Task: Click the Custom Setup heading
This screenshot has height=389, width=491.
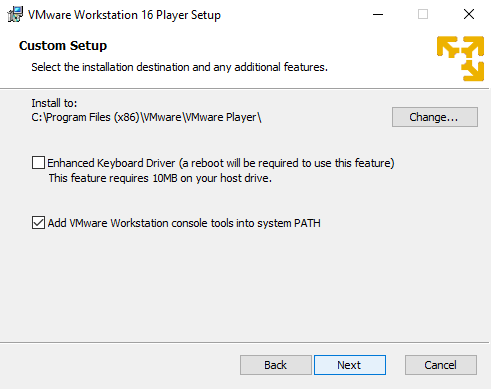Action: click(x=63, y=46)
